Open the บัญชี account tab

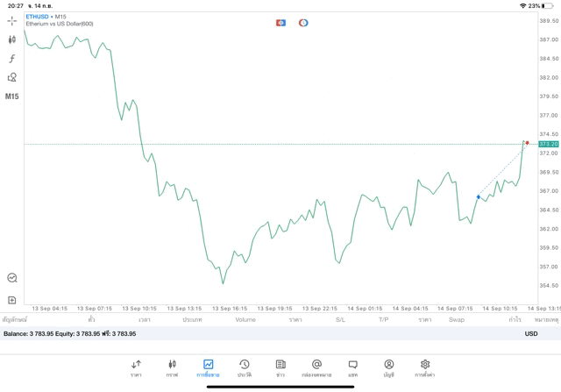388,367
